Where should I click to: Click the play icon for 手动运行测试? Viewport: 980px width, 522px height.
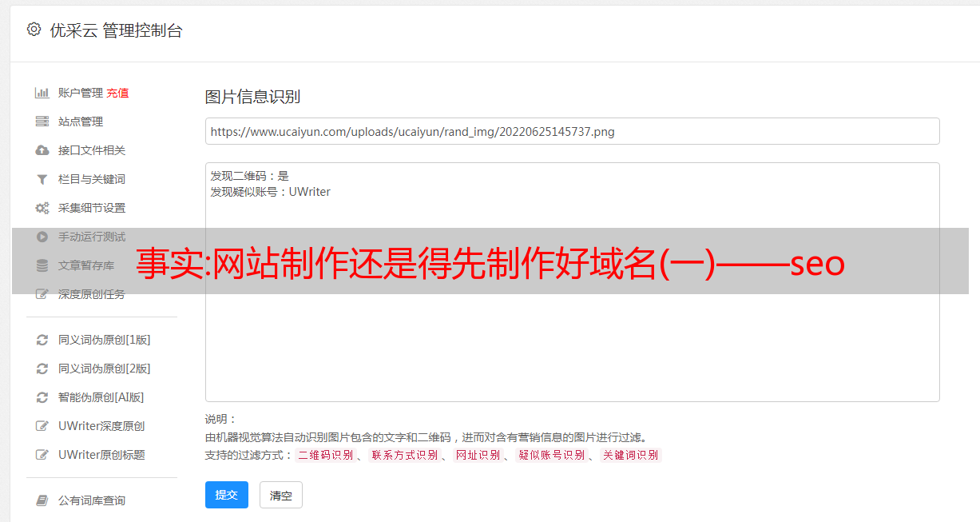pyautogui.click(x=42, y=237)
